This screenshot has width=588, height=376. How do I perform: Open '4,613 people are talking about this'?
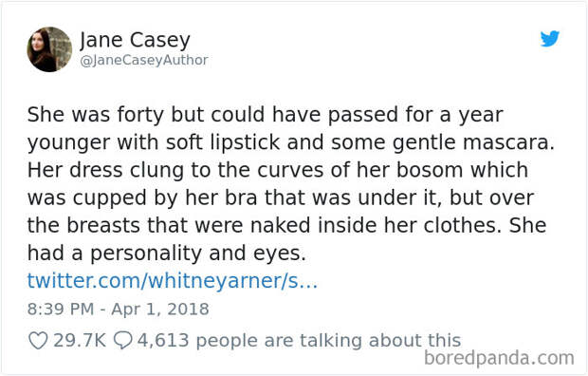[x=299, y=341]
